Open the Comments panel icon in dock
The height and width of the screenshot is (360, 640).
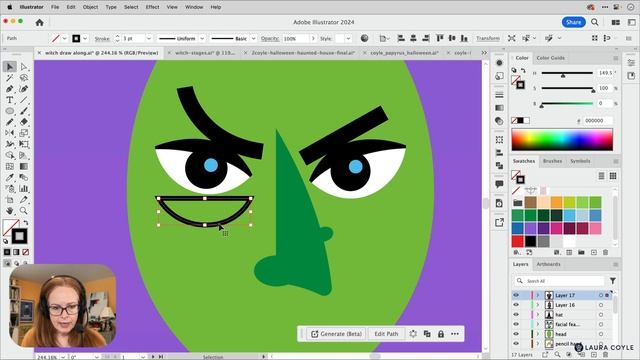tap(499, 184)
